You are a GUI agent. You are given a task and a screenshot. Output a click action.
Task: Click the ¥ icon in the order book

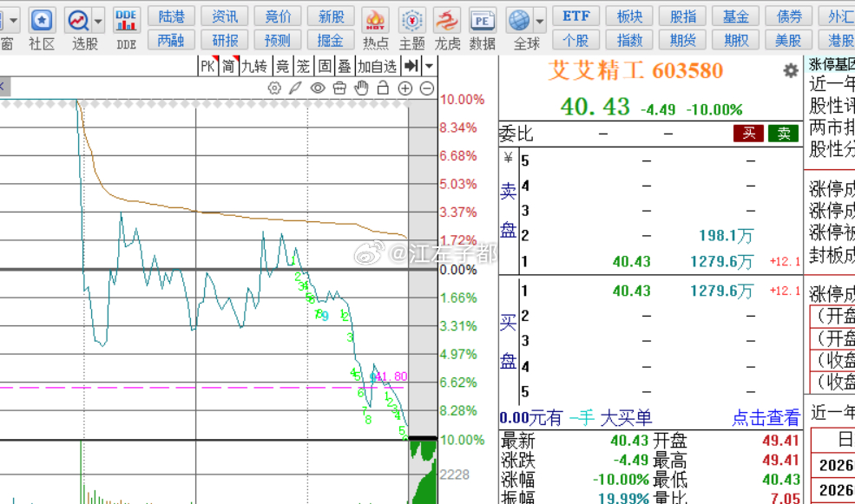508,159
